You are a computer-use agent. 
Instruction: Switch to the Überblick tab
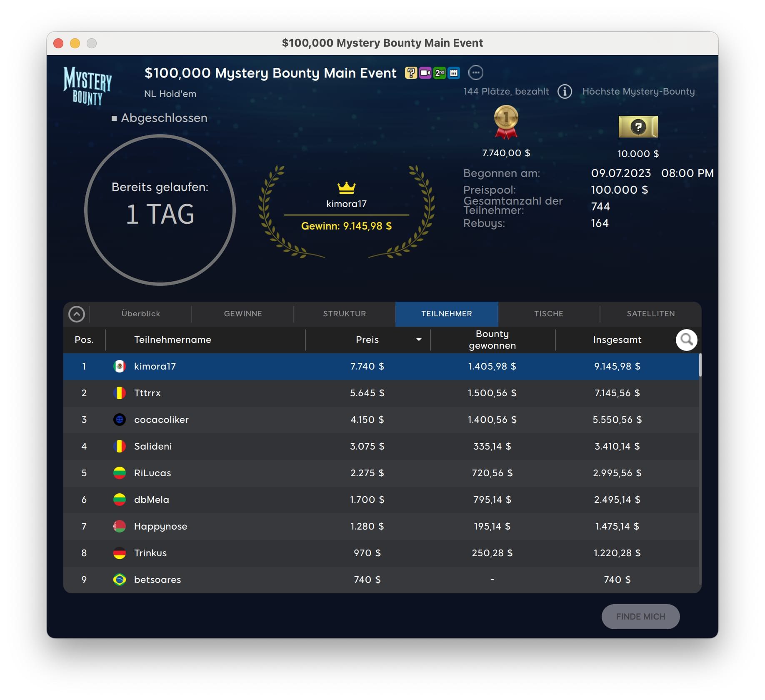140,314
